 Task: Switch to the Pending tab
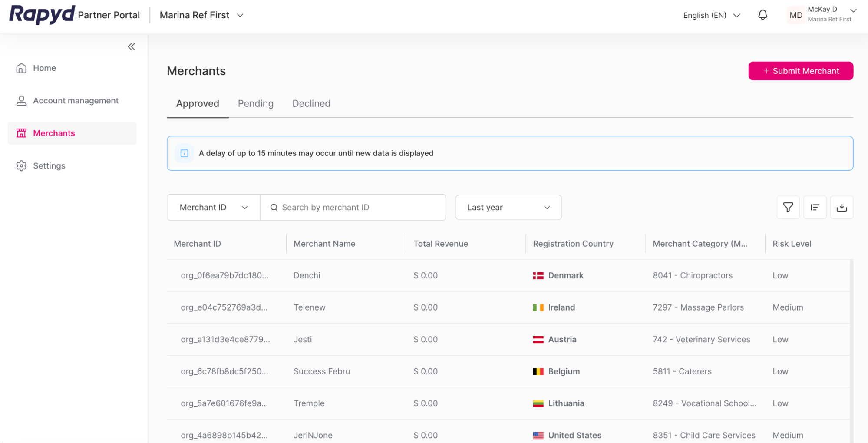[x=255, y=103]
